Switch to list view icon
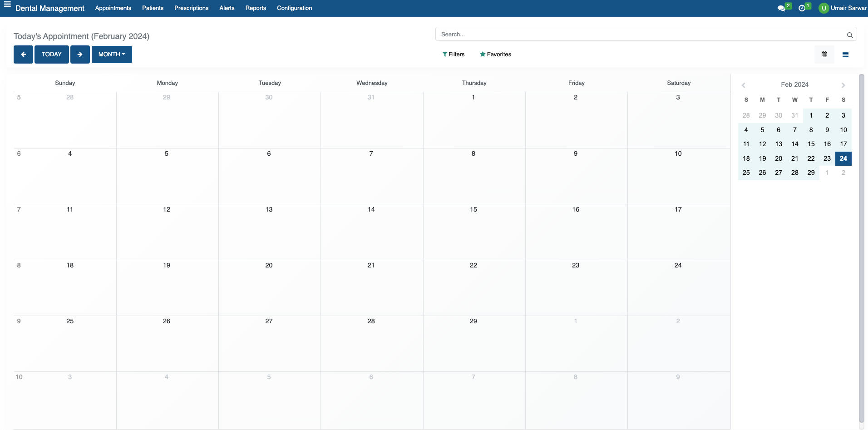Image resolution: width=868 pixels, height=430 pixels. point(845,54)
